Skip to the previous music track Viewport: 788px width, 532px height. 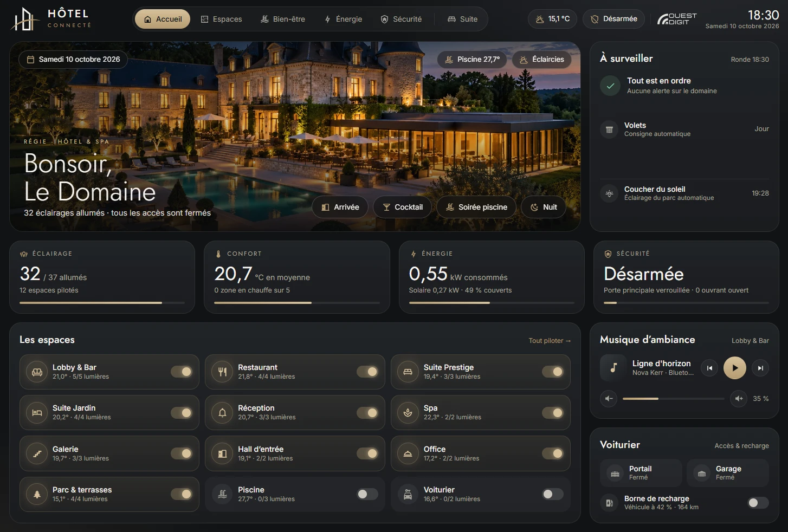[709, 368]
